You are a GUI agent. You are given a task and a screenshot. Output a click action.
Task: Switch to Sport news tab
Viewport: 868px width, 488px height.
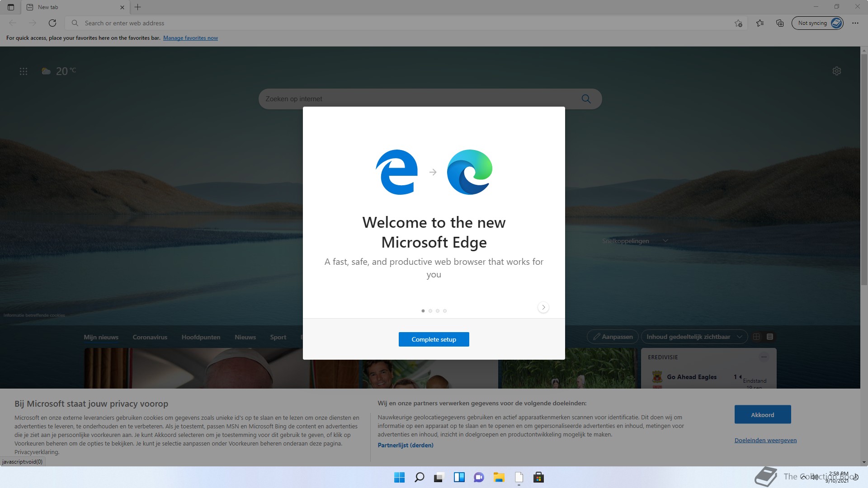(278, 337)
